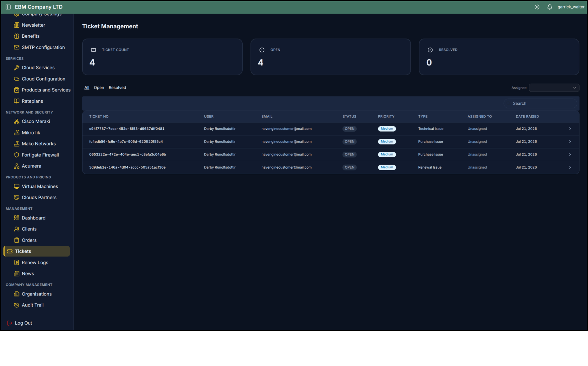Switch theme with the sun icon
Screen dimensions: 588x366
[x=537, y=7]
